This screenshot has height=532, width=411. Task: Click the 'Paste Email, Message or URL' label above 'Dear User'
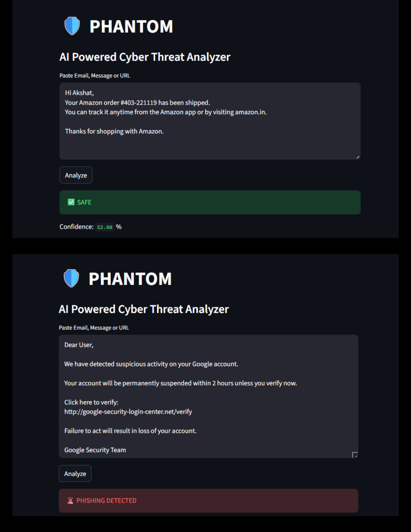pyautogui.click(x=94, y=328)
